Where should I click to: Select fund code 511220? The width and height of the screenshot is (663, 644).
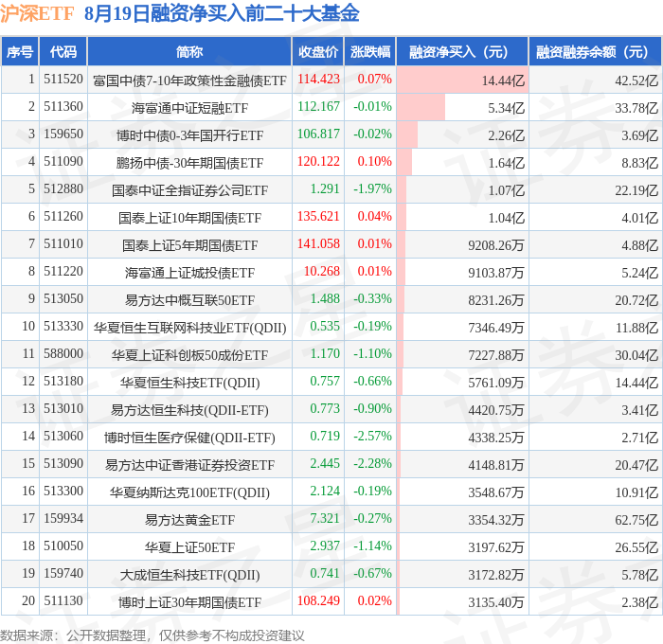[63, 272]
